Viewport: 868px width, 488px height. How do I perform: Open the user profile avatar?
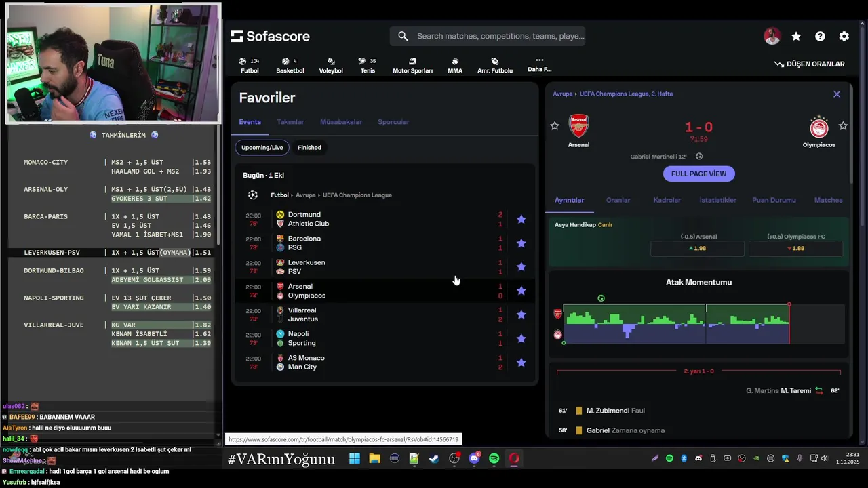click(x=772, y=37)
